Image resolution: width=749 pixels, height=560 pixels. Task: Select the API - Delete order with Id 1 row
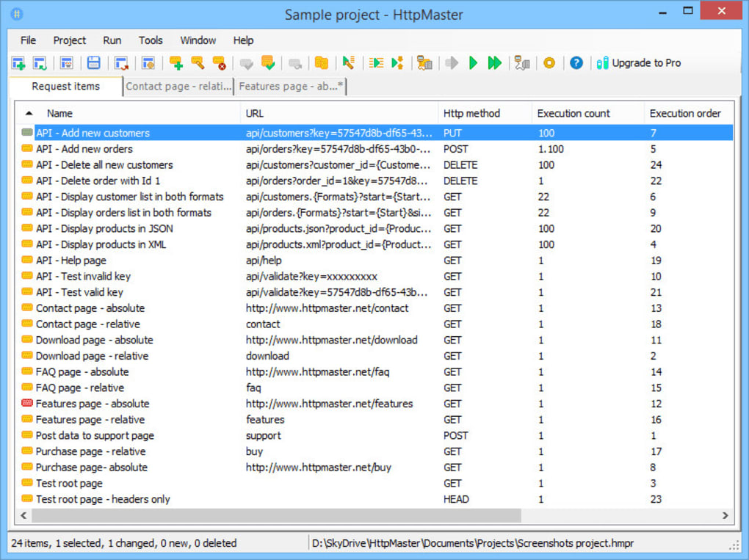pyautogui.click(x=375, y=181)
